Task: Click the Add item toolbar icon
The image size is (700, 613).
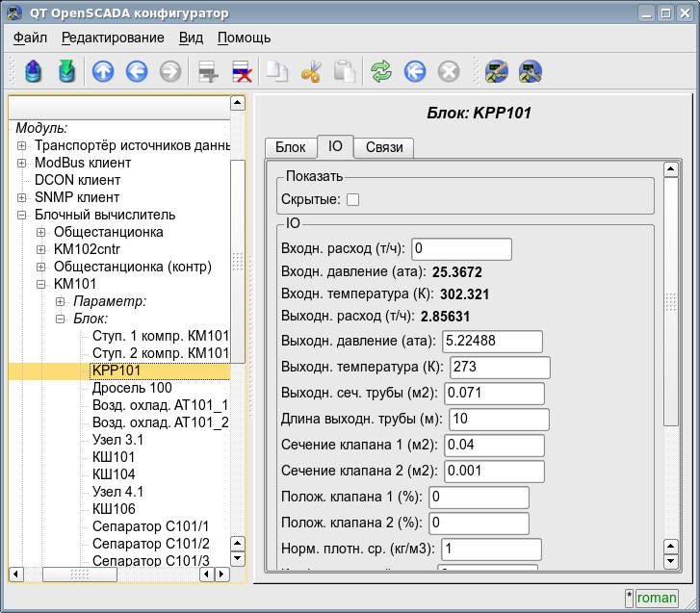Action: (x=205, y=71)
